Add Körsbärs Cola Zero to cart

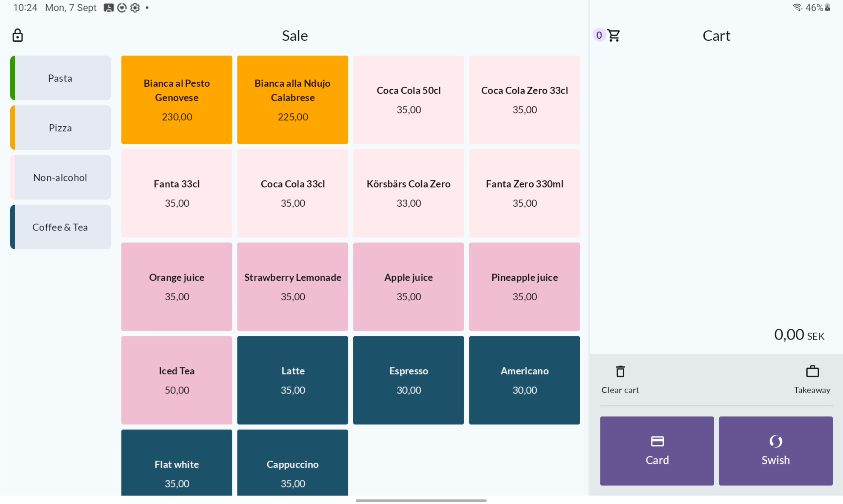(x=408, y=193)
